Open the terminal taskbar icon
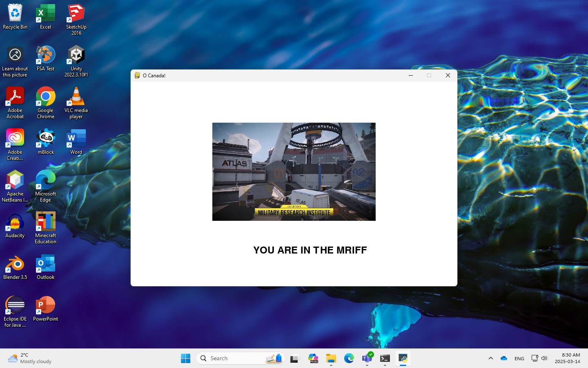Viewport: 588px width, 368px height. 385,358
